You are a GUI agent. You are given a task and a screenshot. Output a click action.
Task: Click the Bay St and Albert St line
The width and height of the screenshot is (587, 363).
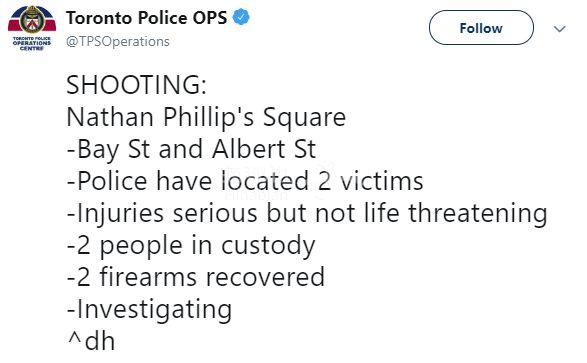(191, 150)
